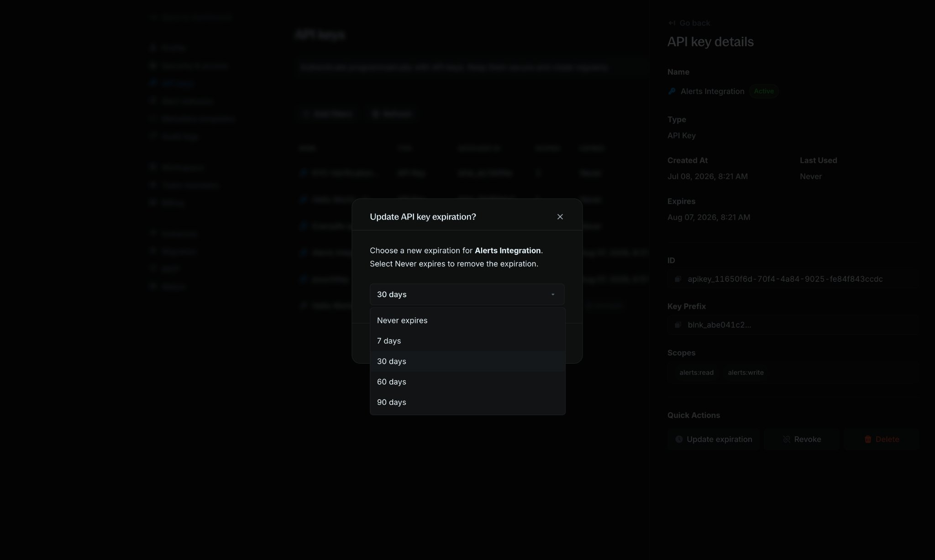Click the alerts:read scope tag

tap(696, 372)
